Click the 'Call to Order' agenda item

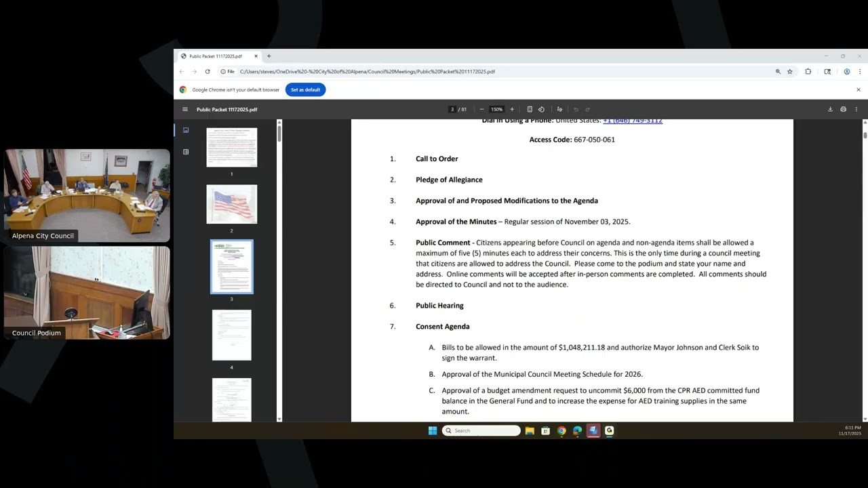coord(437,159)
